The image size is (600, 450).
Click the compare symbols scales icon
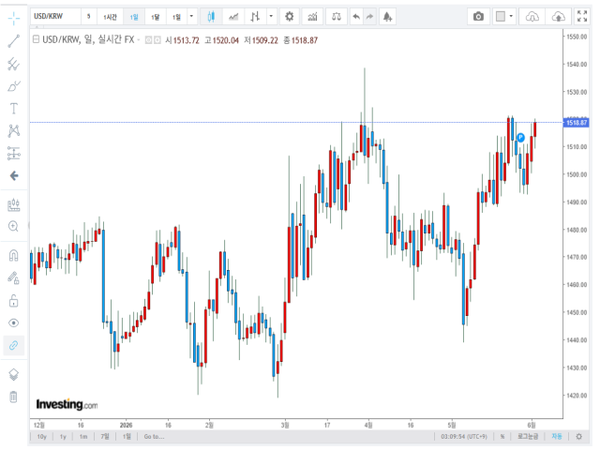[x=336, y=16]
